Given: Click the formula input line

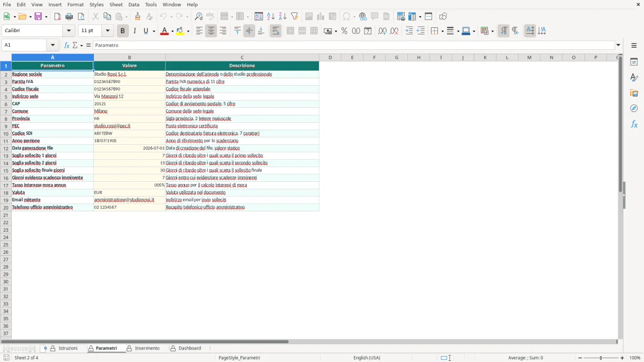Looking at the screenshot, I should coord(354,45).
